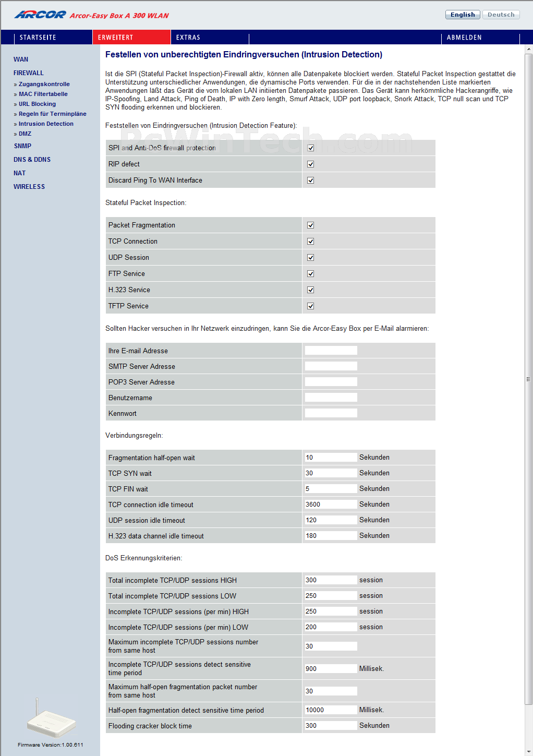The image size is (533, 756).
Task: Go to URL Blocking page
Action: pos(37,104)
